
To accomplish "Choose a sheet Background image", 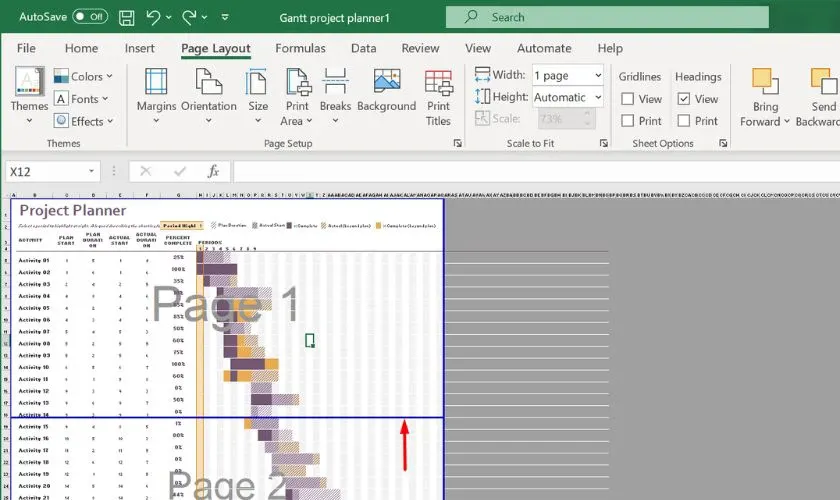I will point(386,90).
